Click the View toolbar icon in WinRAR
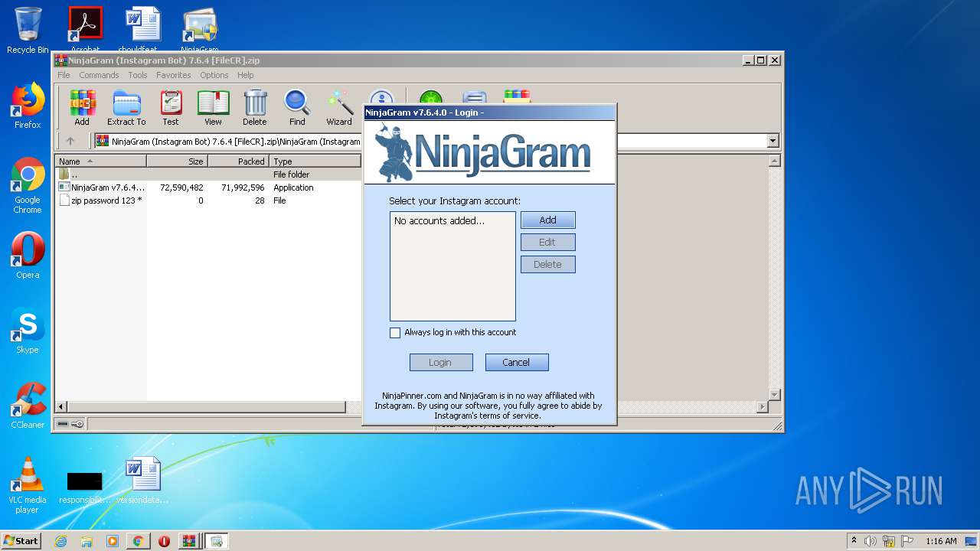 (x=213, y=108)
